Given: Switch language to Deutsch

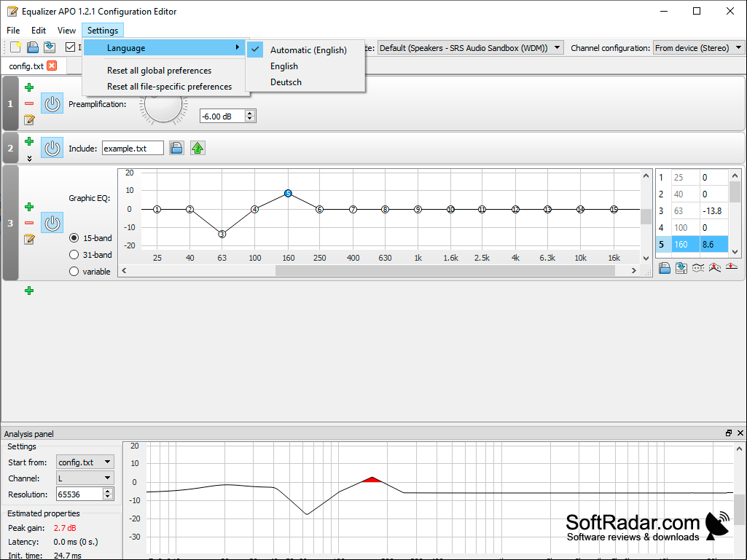Looking at the screenshot, I should 305,82.
